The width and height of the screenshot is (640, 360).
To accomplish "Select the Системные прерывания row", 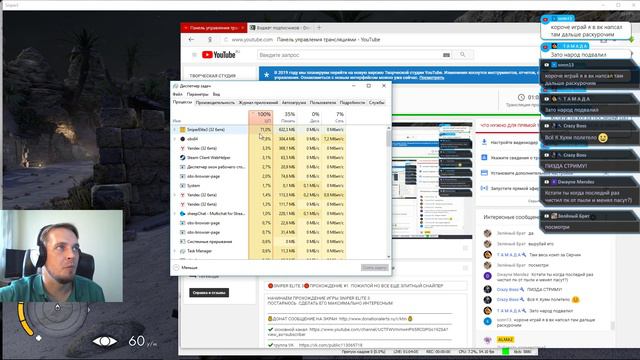I will [x=259, y=242].
